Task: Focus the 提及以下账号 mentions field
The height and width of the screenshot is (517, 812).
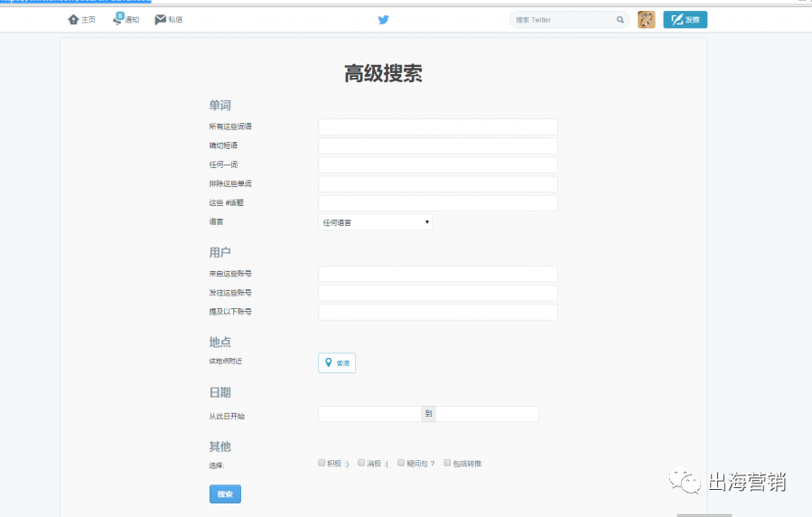Action: coord(437,313)
